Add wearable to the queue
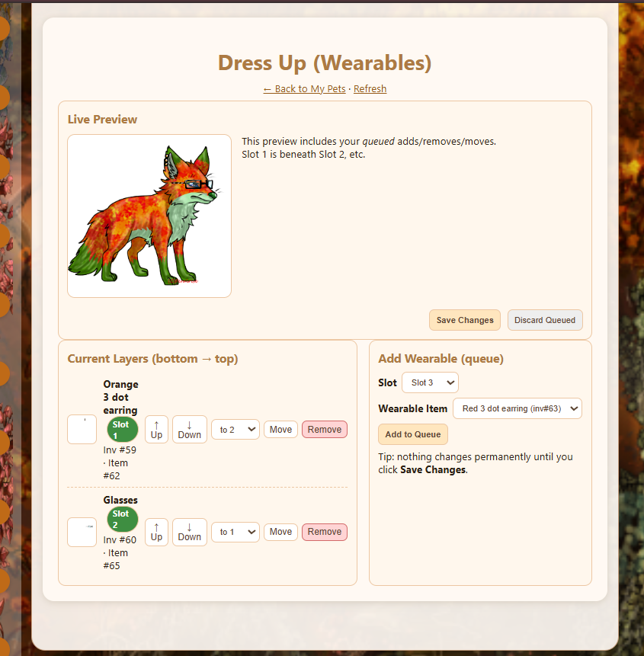This screenshot has width=644, height=656. pos(412,434)
